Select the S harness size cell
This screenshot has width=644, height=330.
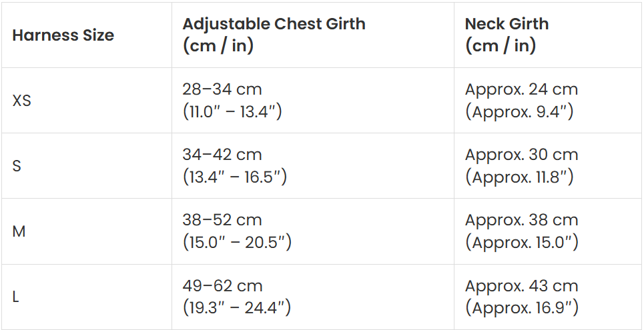[17, 166]
